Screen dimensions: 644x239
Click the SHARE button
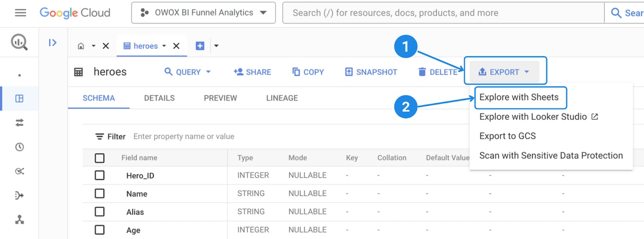coord(252,72)
